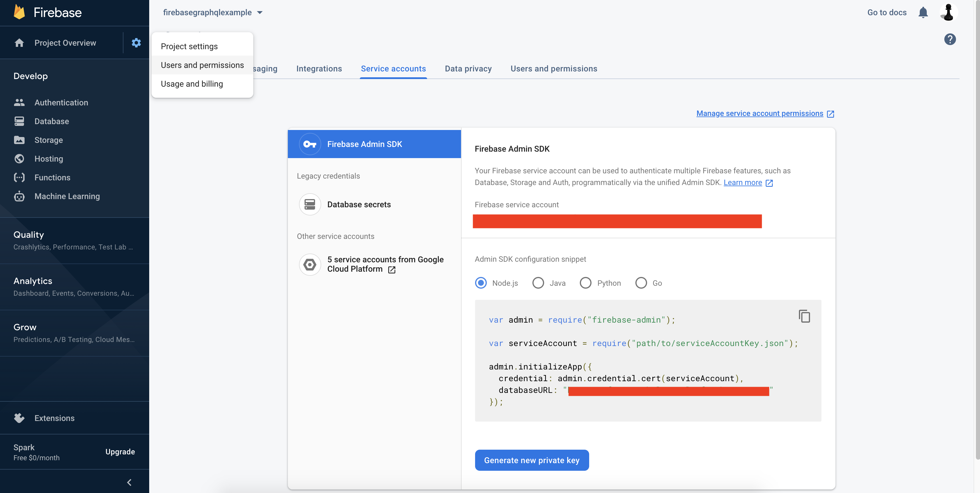This screenshot has width=980, height=493.
Task: Open Extensions in the sidebar
Action: [x=54, y=418]
